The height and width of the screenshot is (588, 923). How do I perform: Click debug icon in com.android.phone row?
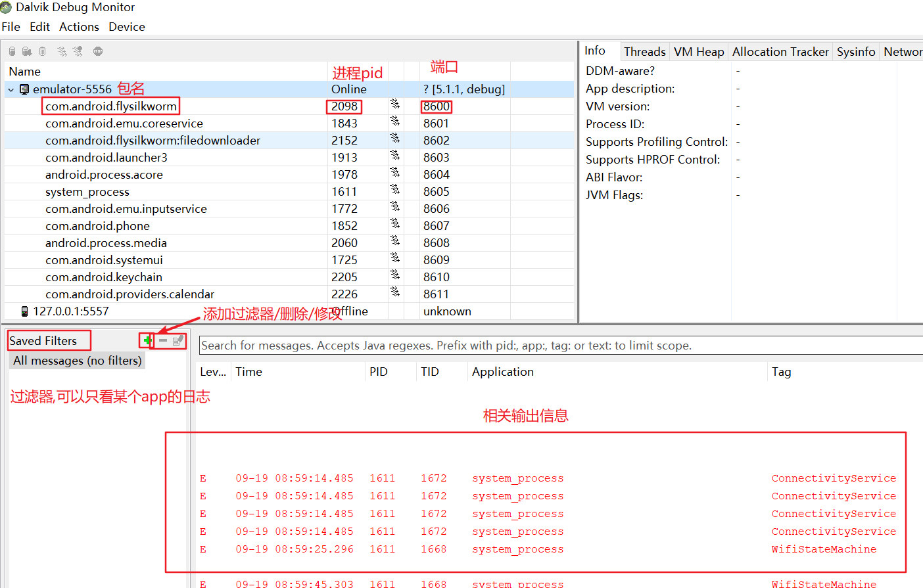tap(394, 223)
